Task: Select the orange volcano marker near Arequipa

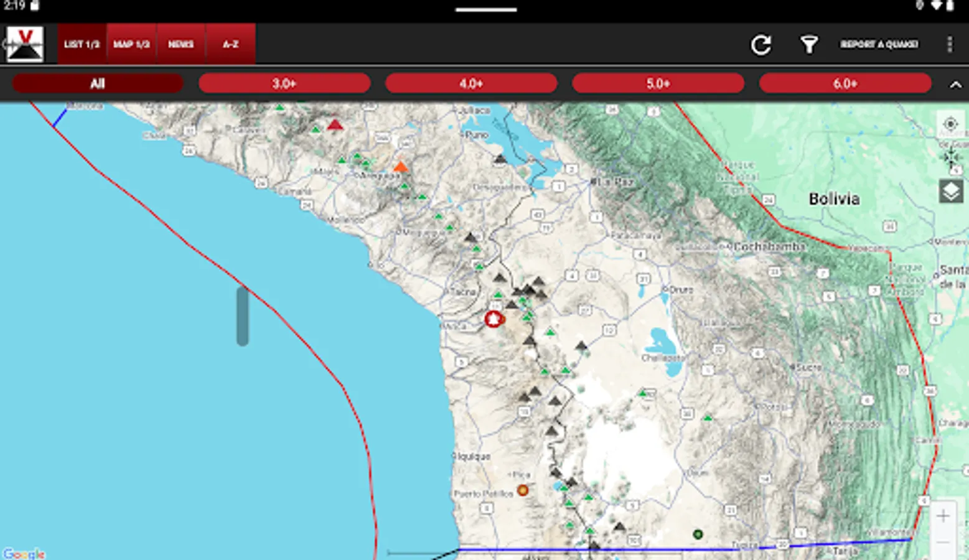Action: click(402, 167)
